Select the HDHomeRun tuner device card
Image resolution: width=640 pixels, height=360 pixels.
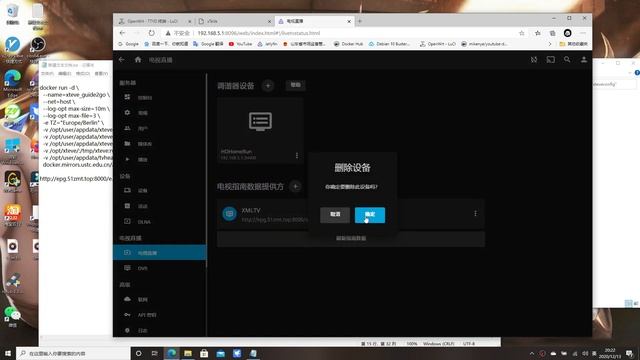click(x=260, y=130)
